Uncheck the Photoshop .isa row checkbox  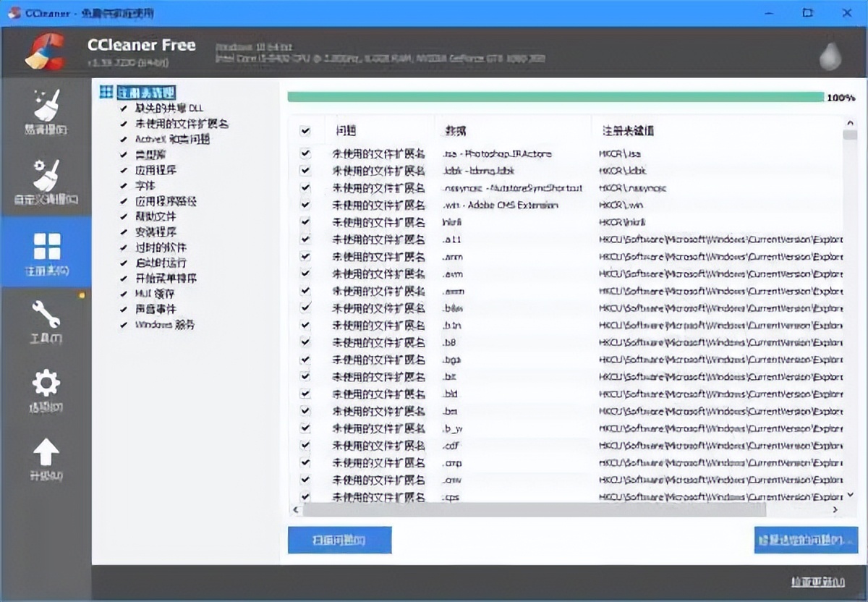pyautogui.click(x=305, y=153)
